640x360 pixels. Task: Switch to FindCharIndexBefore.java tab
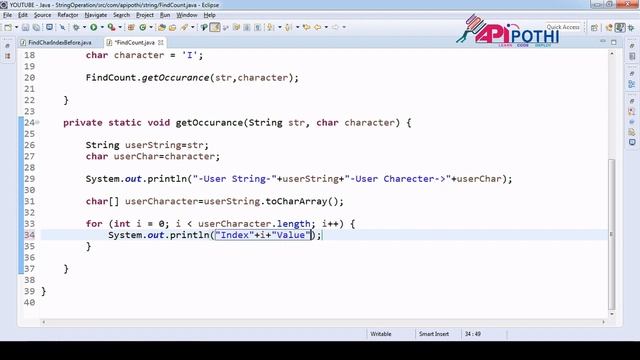(x=56, y=42)
